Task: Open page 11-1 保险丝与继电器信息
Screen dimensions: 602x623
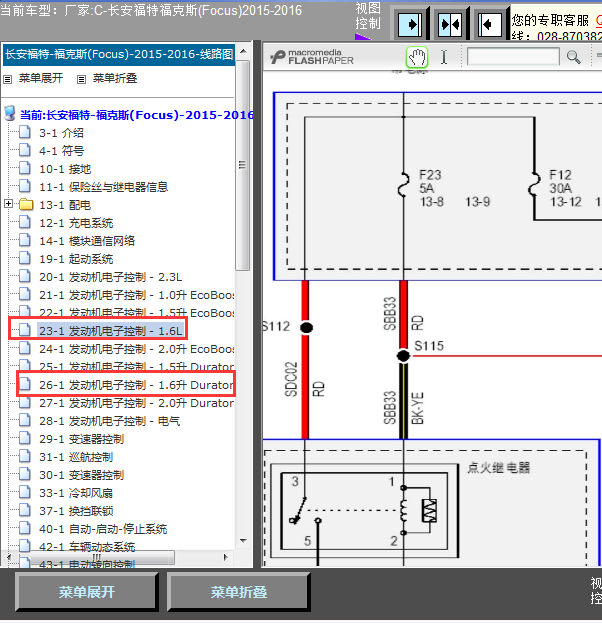Action: tap(103, 187)
